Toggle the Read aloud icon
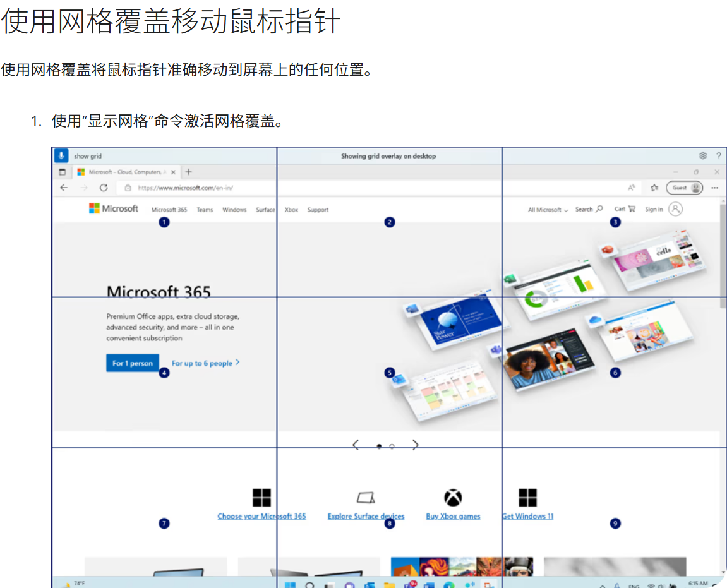 coord(632,188)
